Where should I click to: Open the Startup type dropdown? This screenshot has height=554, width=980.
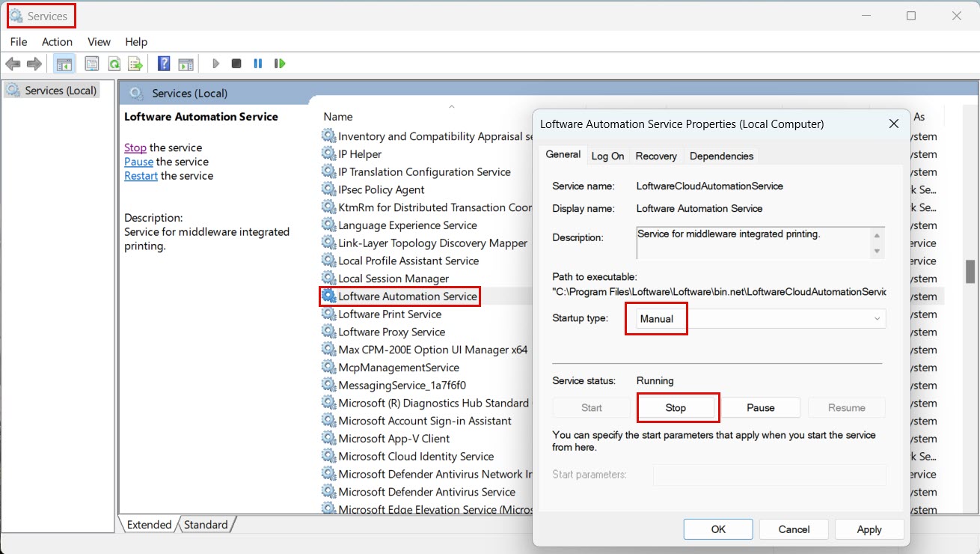tap(760, 319)
